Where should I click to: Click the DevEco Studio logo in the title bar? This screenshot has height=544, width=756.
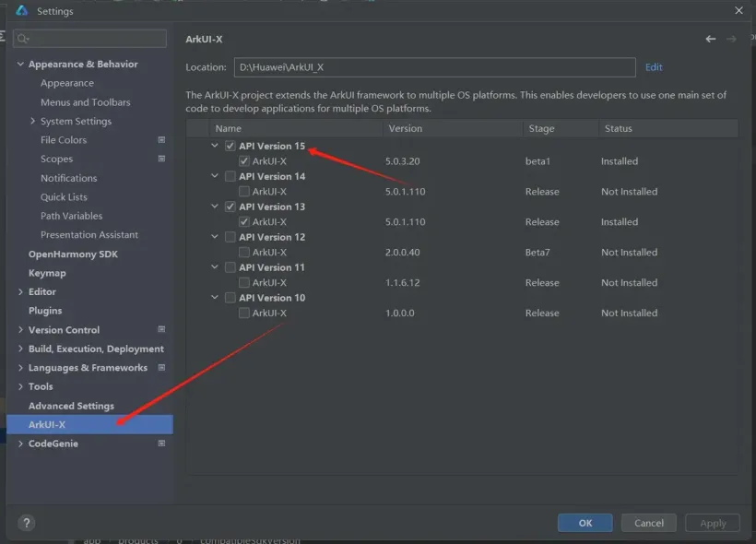click(22, 11)
